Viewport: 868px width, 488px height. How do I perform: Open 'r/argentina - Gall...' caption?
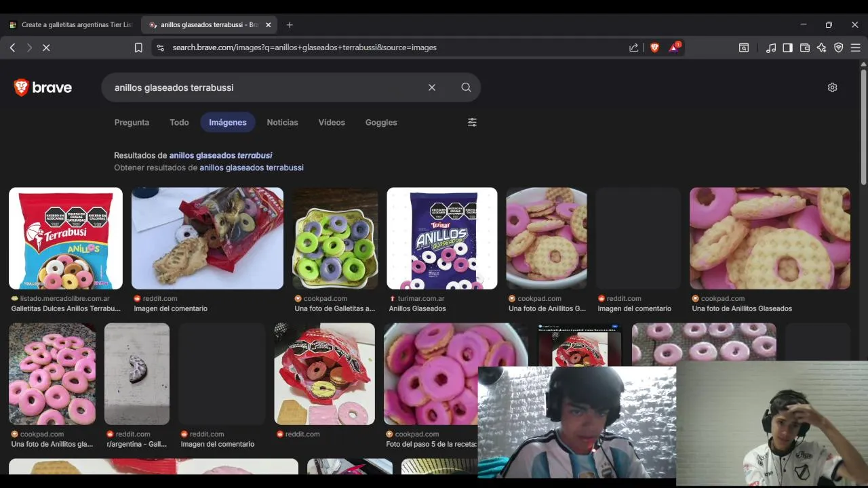click(x=137, y=444)
